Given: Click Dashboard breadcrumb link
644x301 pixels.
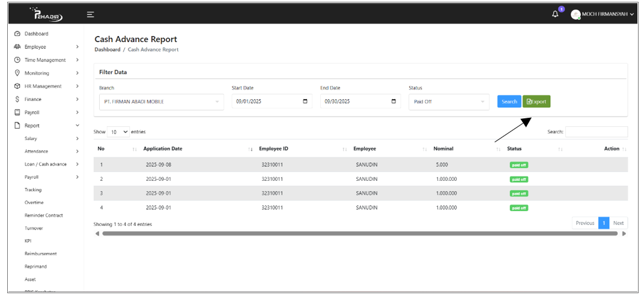Looking at the screenshot, I should (x=108, y=49).
